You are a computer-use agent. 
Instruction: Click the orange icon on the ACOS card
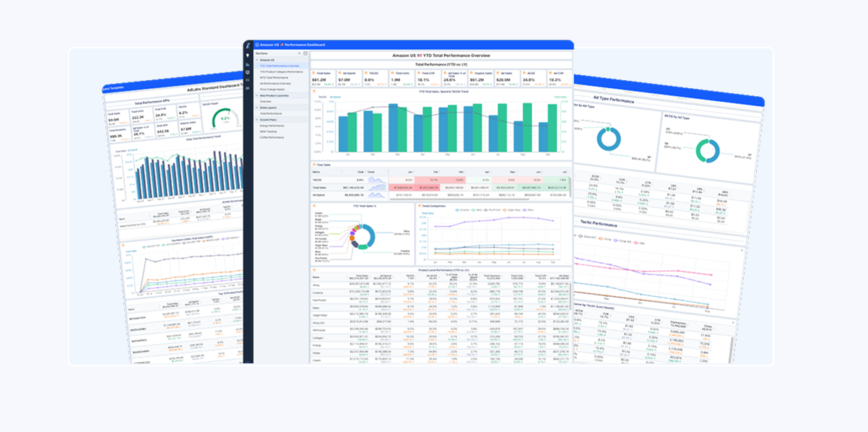[524, 73]
